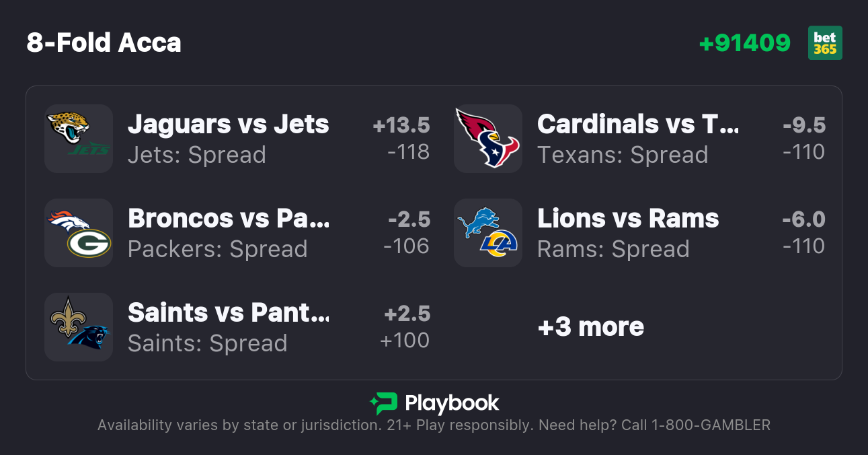
Task: Expand the '+3 more' selections
Action: click(x=591, y=327)
